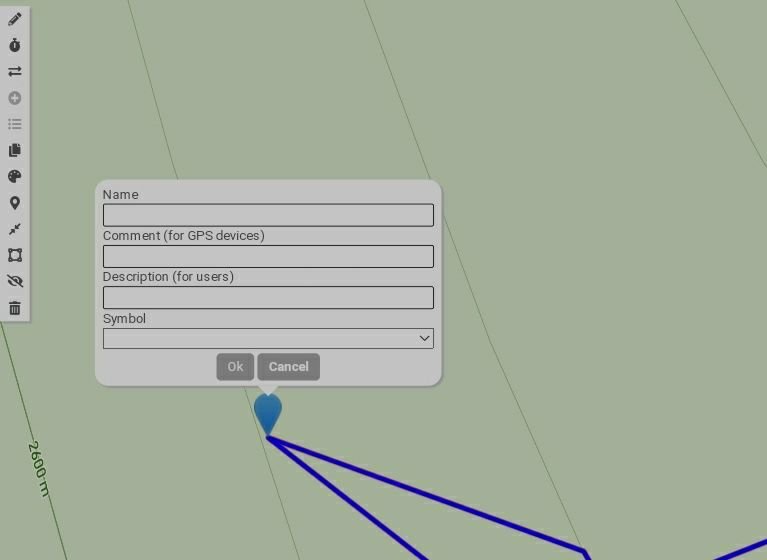Select the square polygon selection tool

tap(15, 255)
